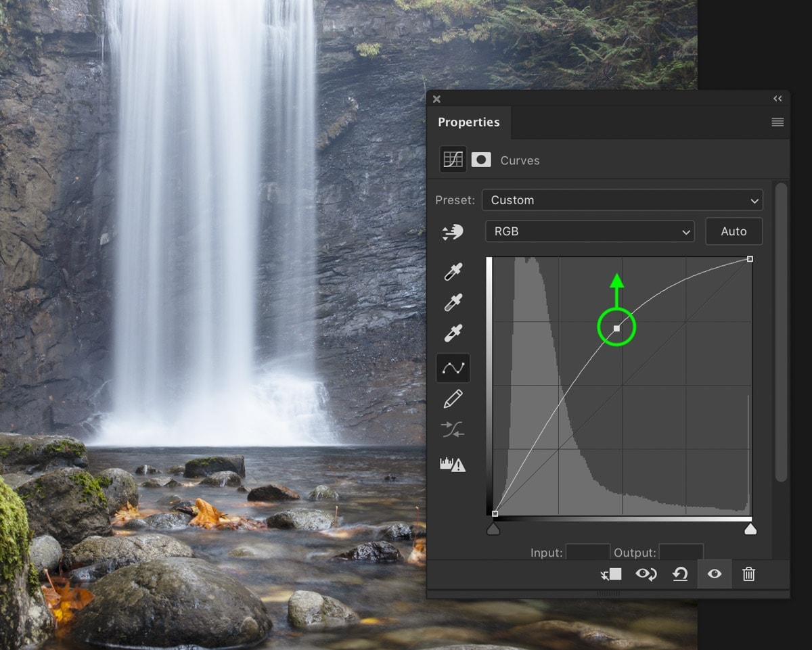Viewport: 812px width, 650px height.
Task: Reset curves to adjustment defaults
Action: [x=679, y=574]
